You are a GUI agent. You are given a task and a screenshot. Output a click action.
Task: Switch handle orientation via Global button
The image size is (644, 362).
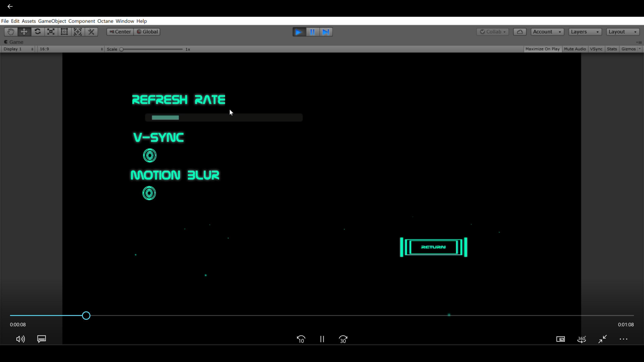(147, 32)
